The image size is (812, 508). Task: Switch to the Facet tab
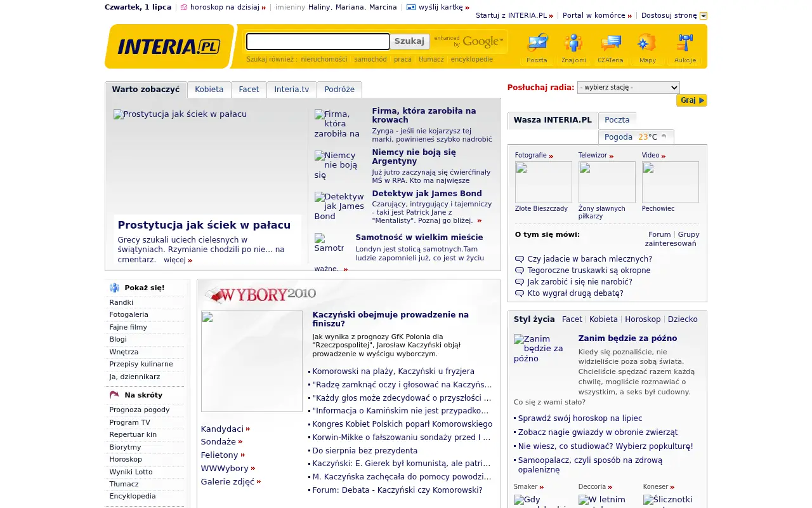(x=249, y=90)
